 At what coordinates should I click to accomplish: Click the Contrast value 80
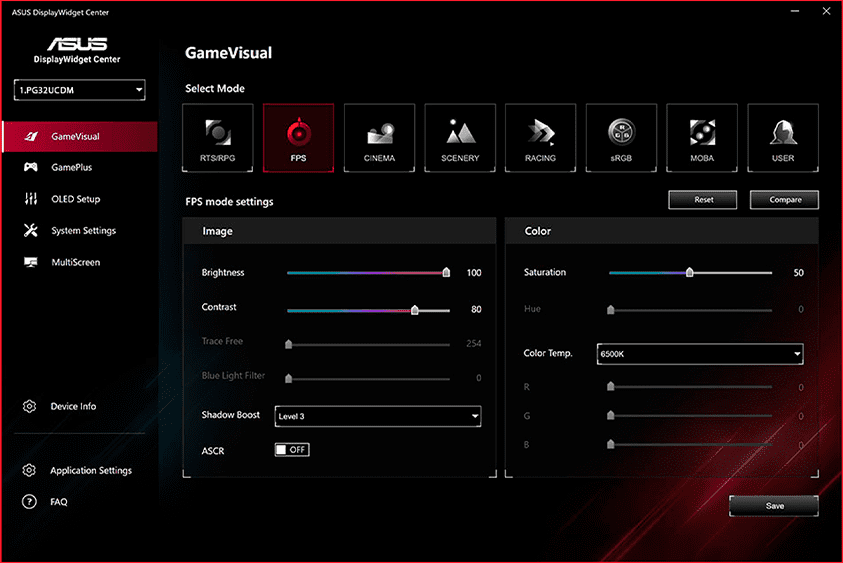click(x=476, y=309)
